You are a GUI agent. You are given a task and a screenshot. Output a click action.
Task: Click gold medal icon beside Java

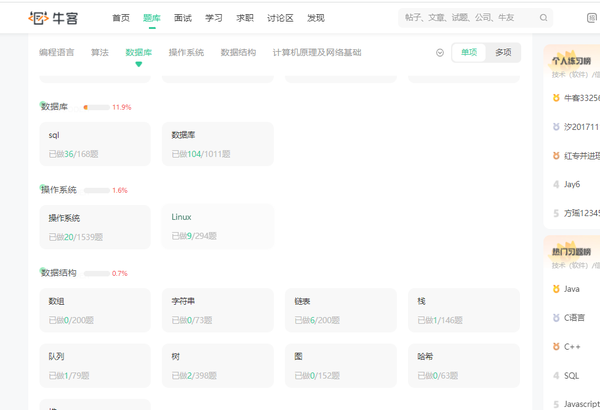556,289
